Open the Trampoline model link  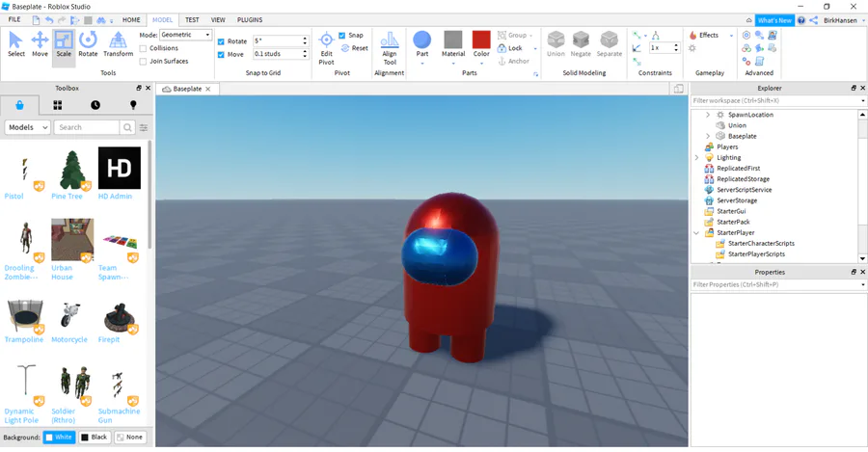[x=24, y=339]
